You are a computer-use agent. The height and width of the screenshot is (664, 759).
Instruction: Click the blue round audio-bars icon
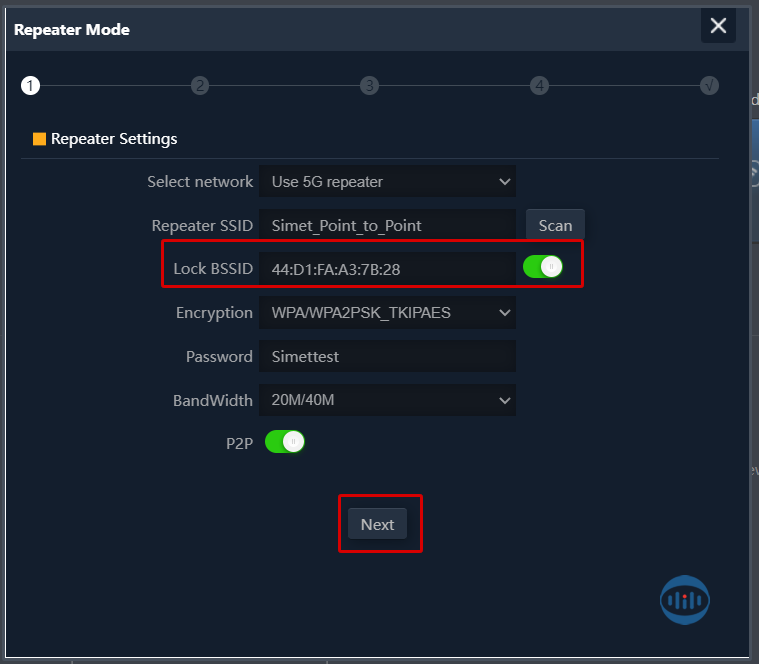[x=685, y=599]
